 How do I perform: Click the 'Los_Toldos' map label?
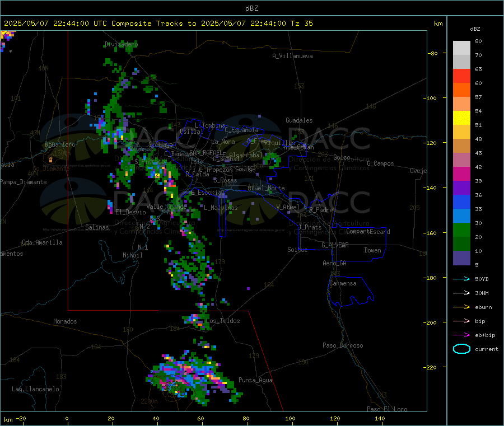coord(223,321)
